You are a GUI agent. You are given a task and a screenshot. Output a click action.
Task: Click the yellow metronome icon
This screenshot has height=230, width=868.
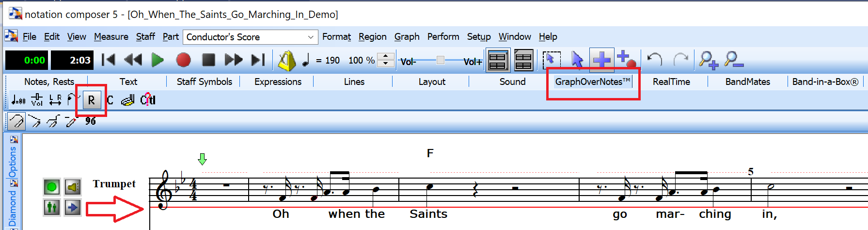pos(286,61)
